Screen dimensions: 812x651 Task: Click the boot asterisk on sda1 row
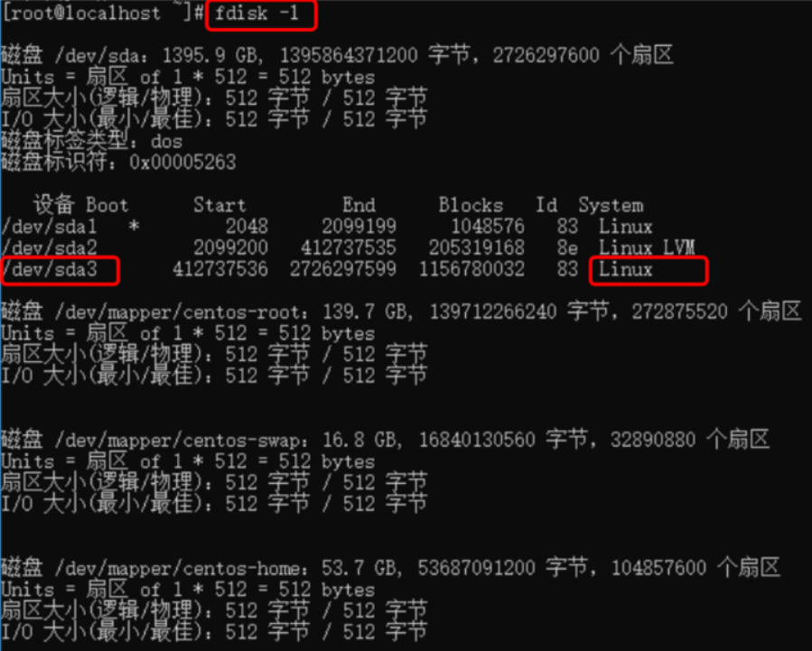[x=134, y=226]
